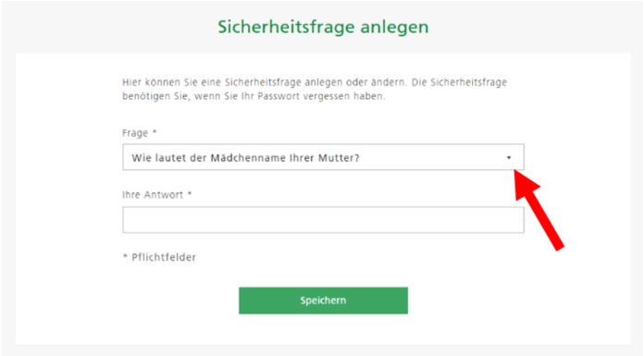
Task: Click the 'Frage' field label
Action: pos(135,133)
